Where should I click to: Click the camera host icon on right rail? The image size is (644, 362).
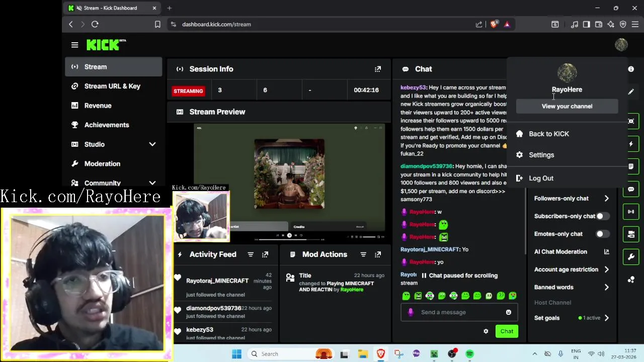631,234
